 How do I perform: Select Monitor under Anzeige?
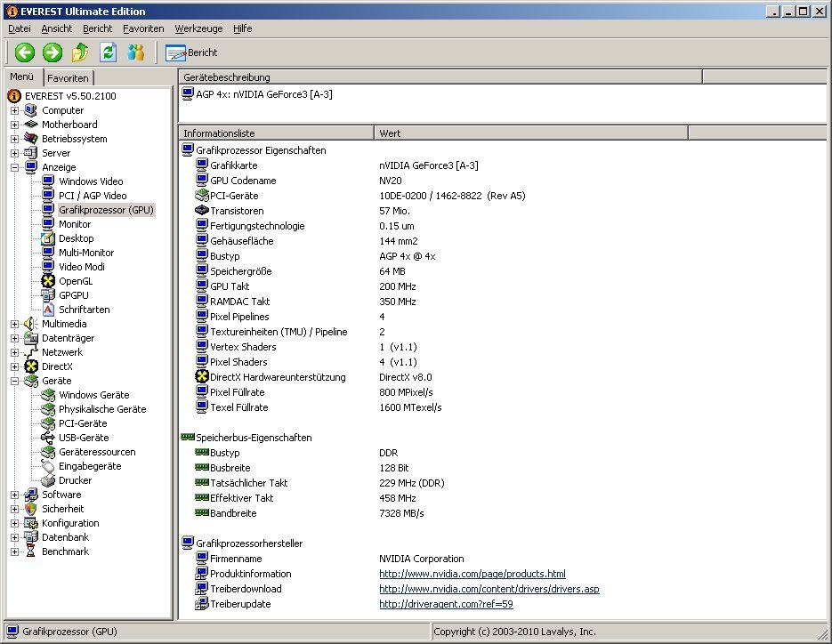click(75, 224)
